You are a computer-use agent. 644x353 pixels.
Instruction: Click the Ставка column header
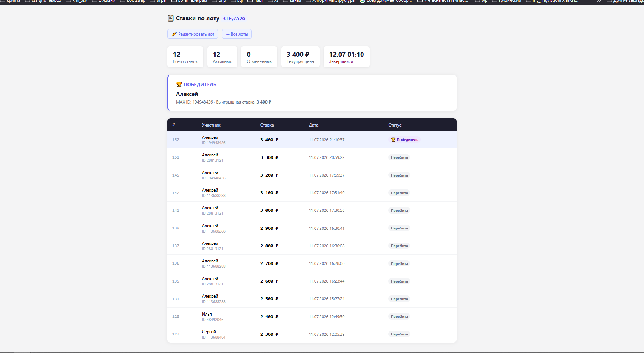click(267, 125)
